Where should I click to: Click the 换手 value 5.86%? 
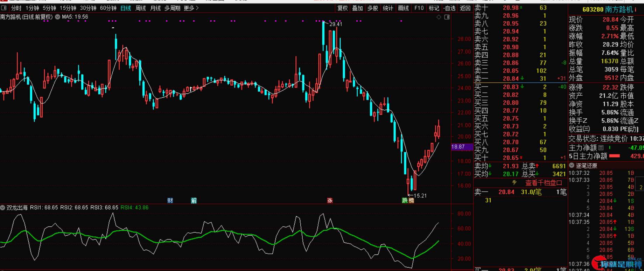610,113
